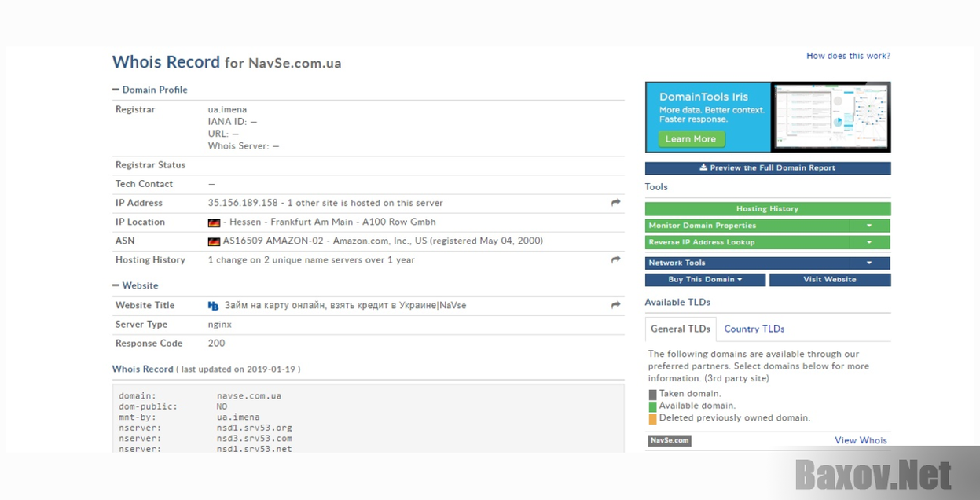Viewport: 980px width, 500px height.
Task: Click the 'Tech Contact' row label
Action: (x=144, y=184)
